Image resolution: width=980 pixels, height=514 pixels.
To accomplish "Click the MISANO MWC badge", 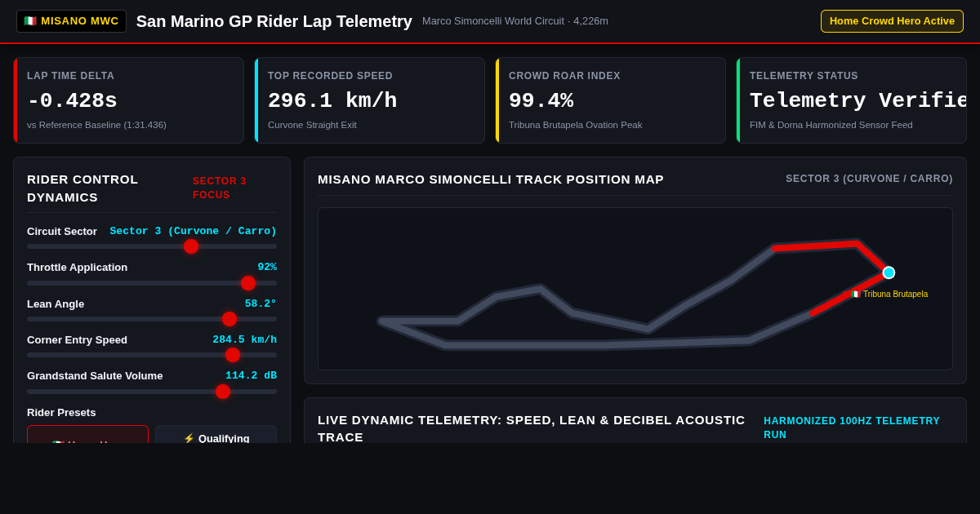I will [71, 21].
